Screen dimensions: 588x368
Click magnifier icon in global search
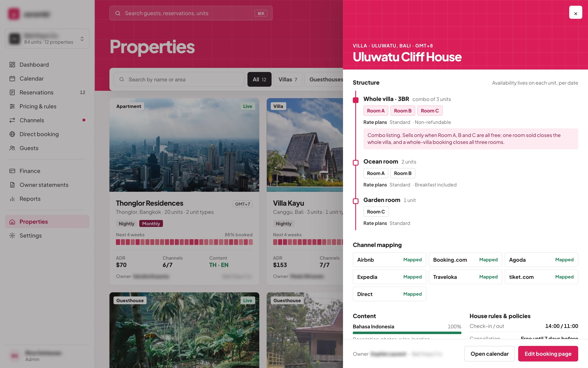click(118, 13)
